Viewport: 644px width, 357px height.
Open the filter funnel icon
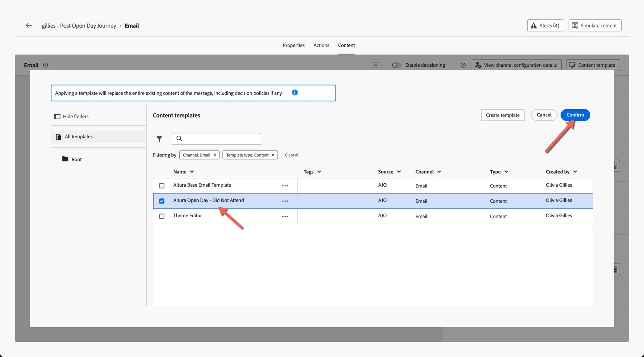click(x=159, y=139)
